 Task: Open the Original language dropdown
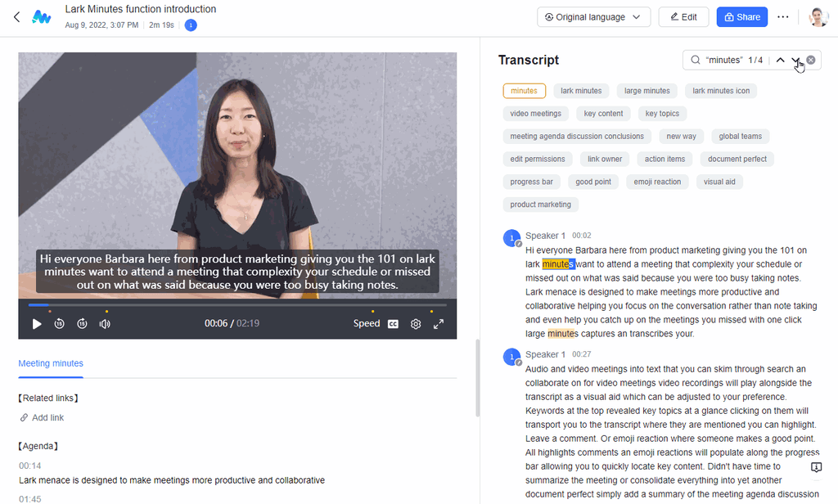pos(594,16)
